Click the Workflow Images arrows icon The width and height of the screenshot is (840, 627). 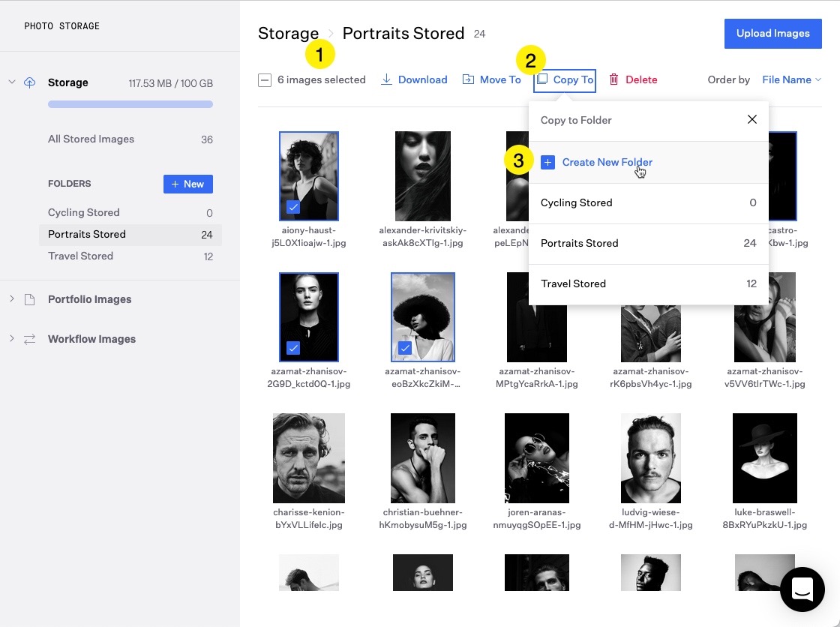pyautogui.click(x=30, y=339)
